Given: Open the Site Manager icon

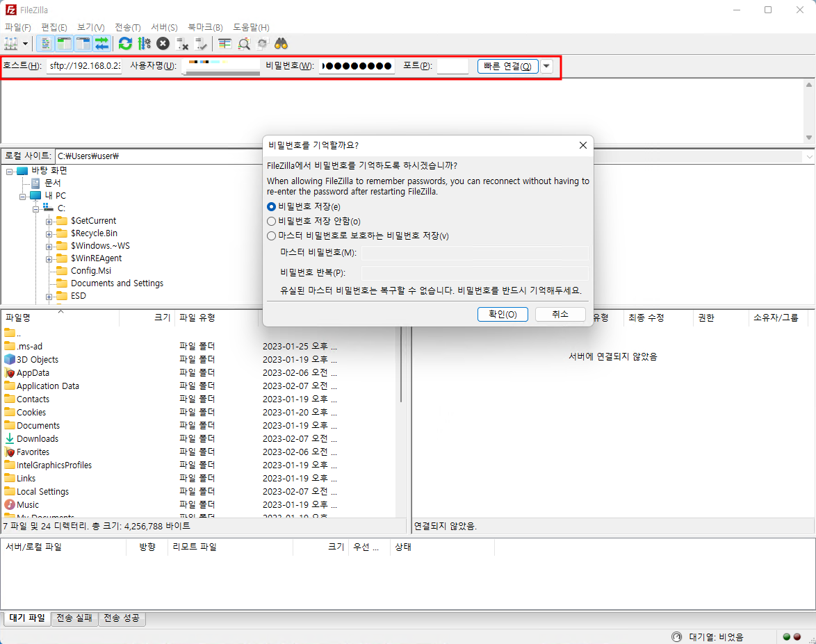Looking at the screenshot, I should pyautogui.click(x=11, y=44).
